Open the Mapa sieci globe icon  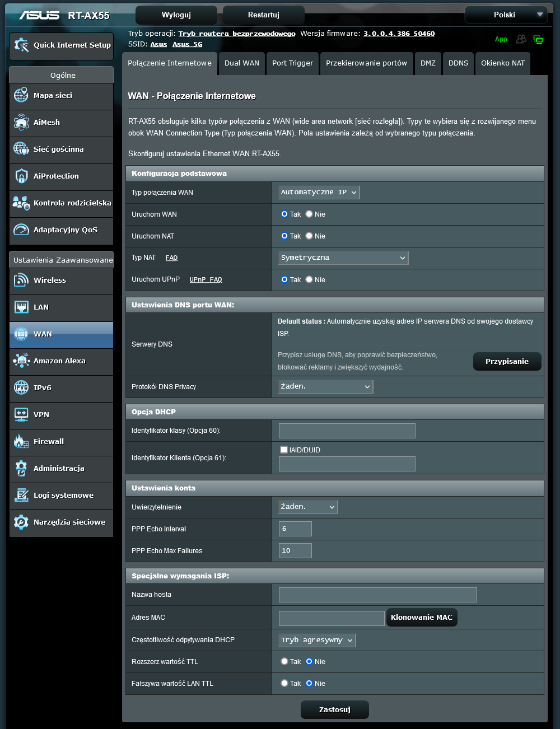(21, 95)
